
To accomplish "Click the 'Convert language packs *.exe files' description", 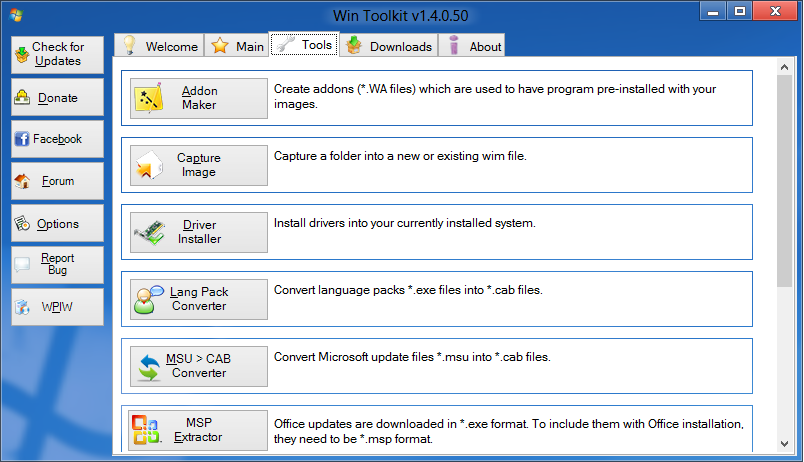I will pyautogui.click(x=408, y=290).
